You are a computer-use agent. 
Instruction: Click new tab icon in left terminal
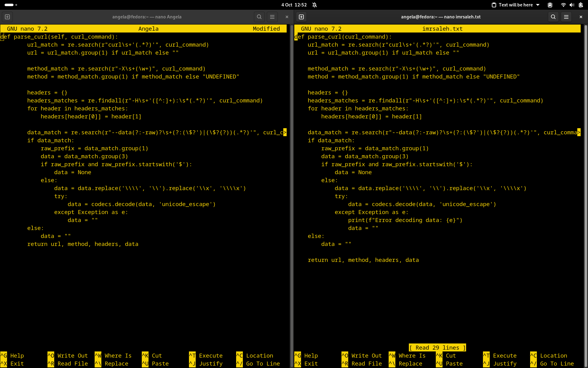7,17
